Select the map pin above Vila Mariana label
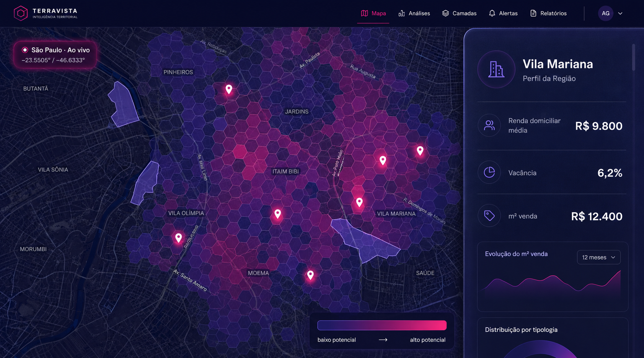 coord(359,202)
